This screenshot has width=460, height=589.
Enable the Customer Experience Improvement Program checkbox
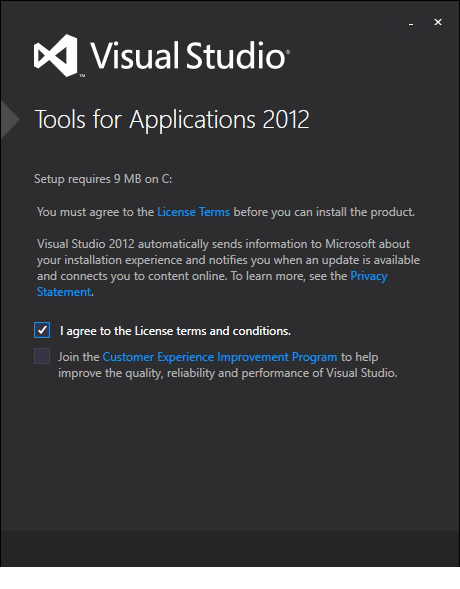click(x=42, y=356)
